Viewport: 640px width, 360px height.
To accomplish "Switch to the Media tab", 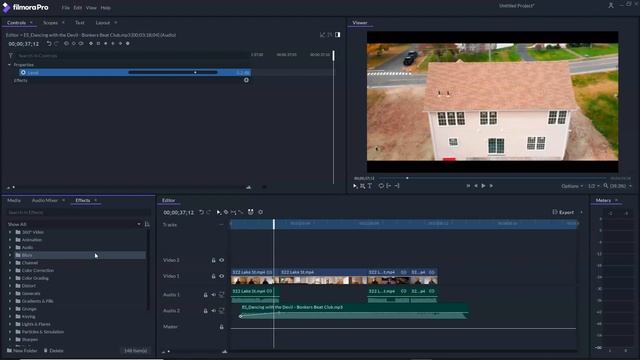I will (14, 200).
